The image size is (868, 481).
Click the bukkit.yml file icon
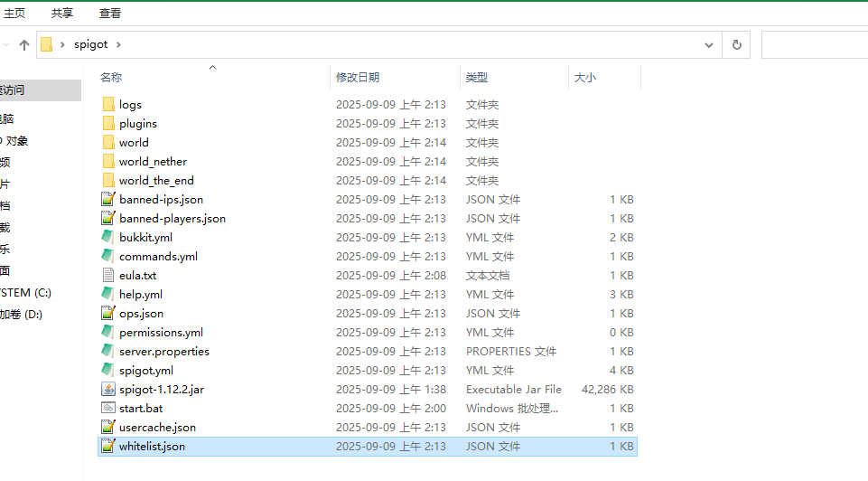click(108, 238)
